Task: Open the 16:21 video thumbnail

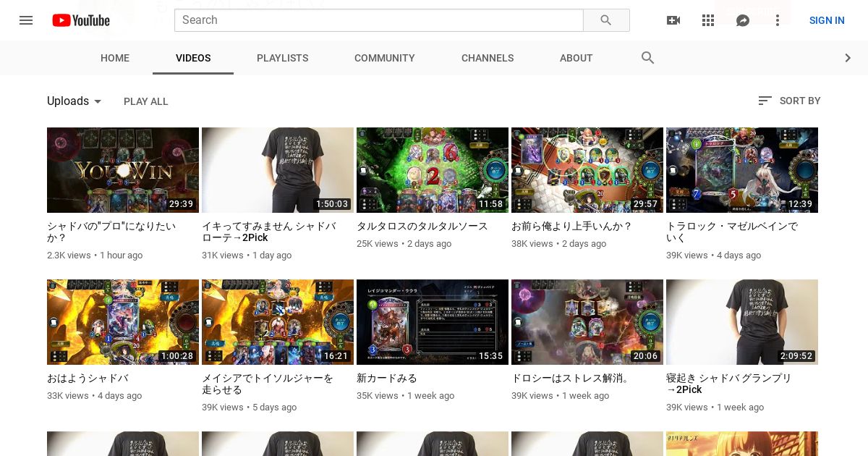Action: tap(278, 322)
